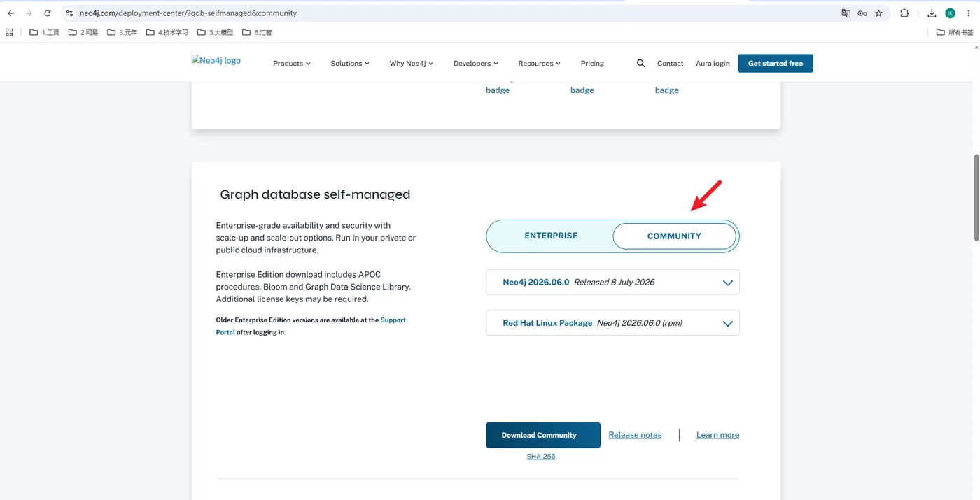Click the rightmost badge link
980x500 pixels.
coord(666,90)
